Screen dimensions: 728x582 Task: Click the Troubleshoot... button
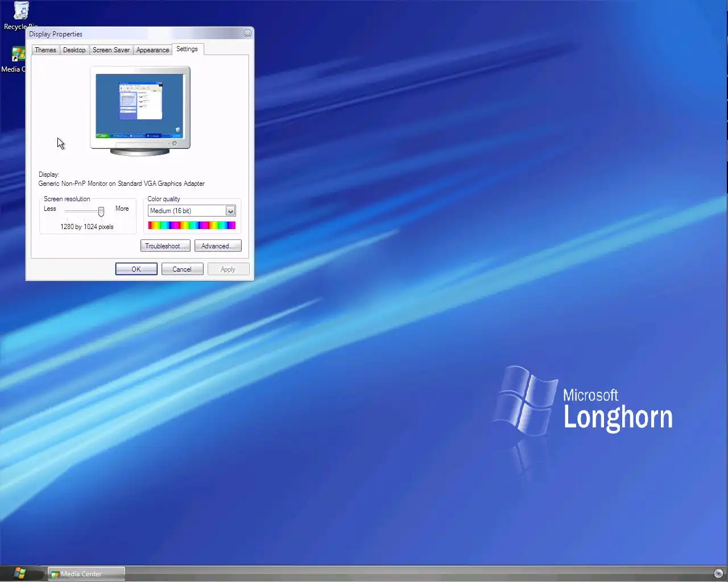(x=165, y=246)
